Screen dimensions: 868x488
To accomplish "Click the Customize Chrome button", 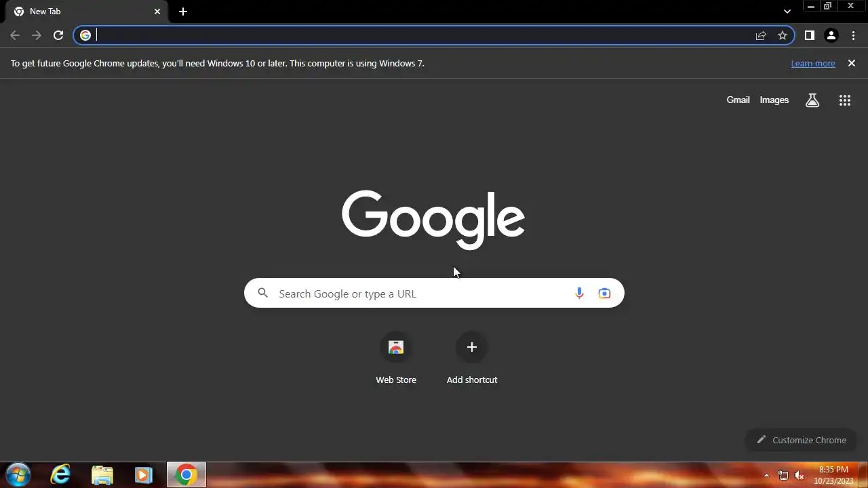I will 800,440.
